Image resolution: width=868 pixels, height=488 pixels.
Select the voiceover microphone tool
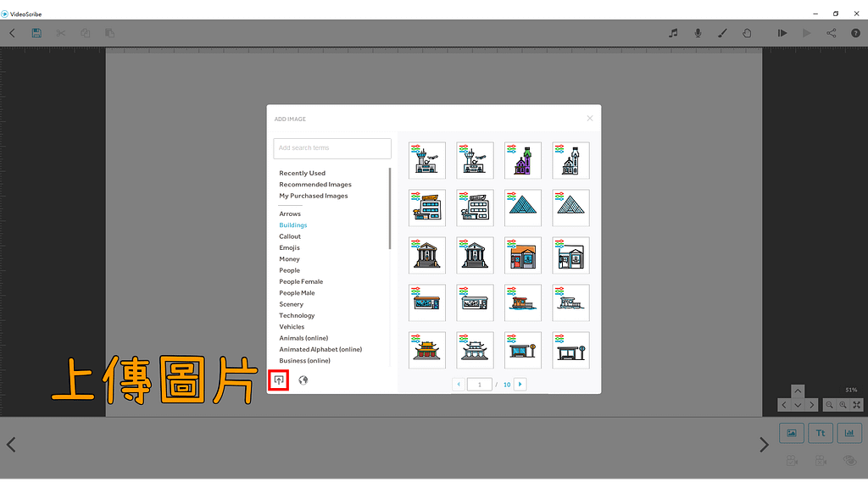[x=697, y=33]
